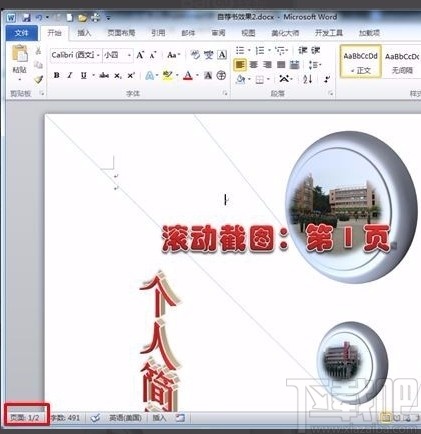Toggle Bold formatting

pyautogui.click(x=57, y=76)
